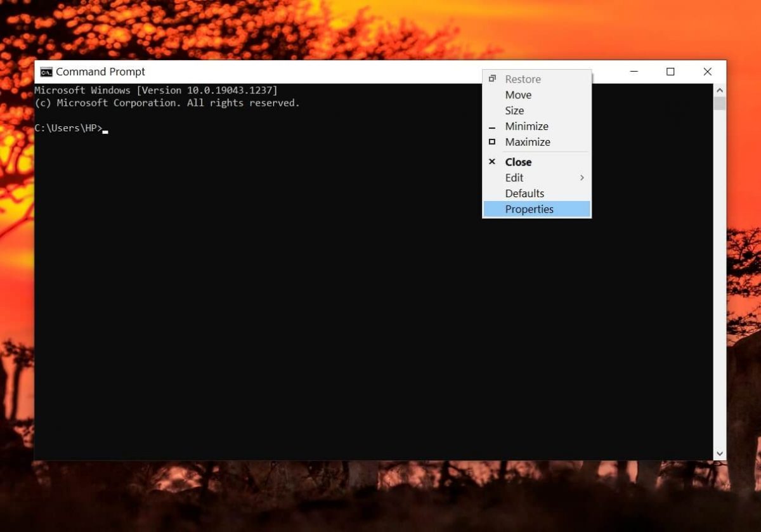Select Minimize from the context menu
This screenshot has height=532, width=761.
coord(527,126)
